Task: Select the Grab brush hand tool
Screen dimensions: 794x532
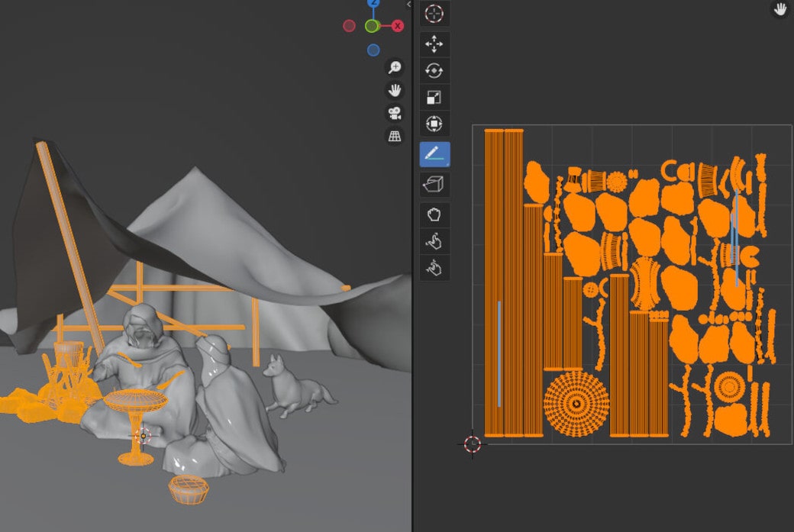Action: click(435, 214)
